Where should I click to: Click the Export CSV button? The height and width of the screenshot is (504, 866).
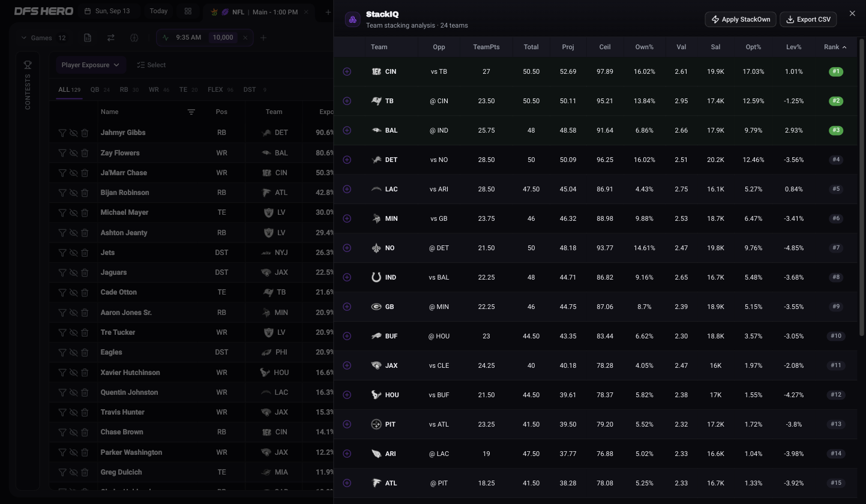point(808,19)
